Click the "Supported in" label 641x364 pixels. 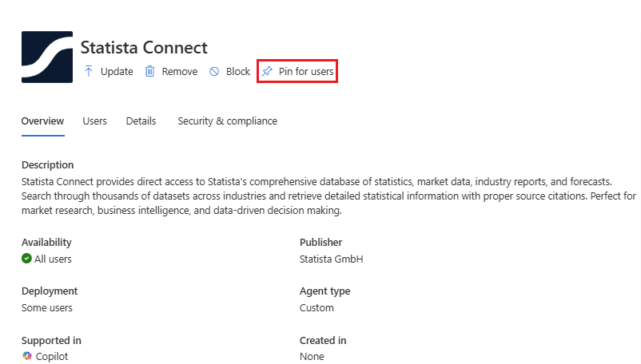pyautogui.click(x=49, y=340)
